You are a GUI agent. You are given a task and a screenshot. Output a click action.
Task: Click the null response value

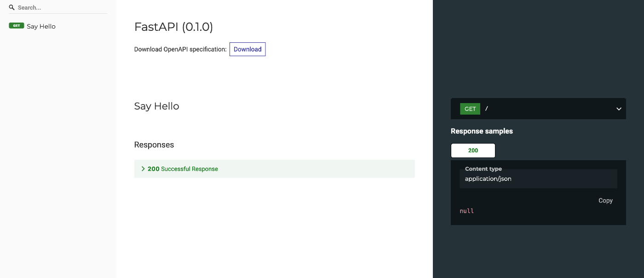(466, 211)
